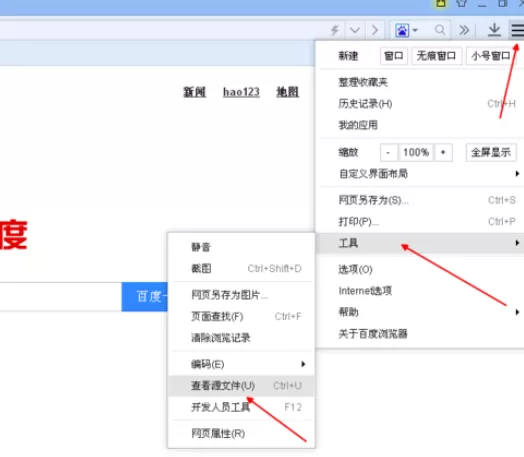Screen dimensions: 524x457
Task: Choose 网页另存为(S)... menu item
Action: point(420,200)
